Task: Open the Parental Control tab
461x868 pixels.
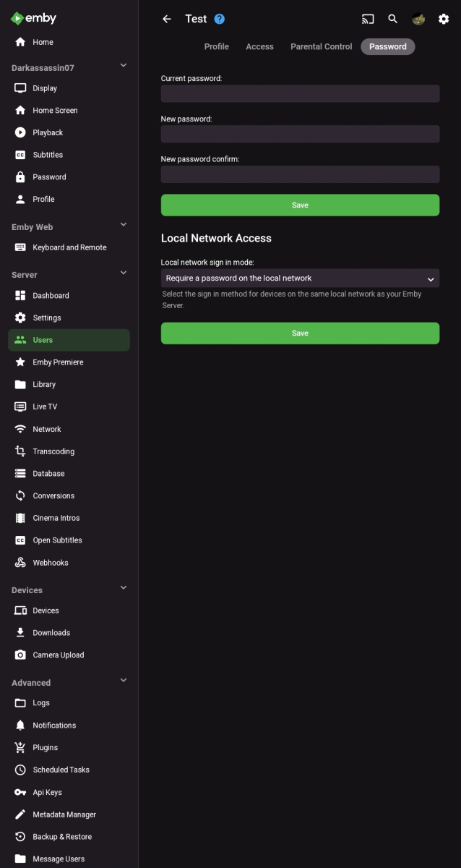Action: 321,46
